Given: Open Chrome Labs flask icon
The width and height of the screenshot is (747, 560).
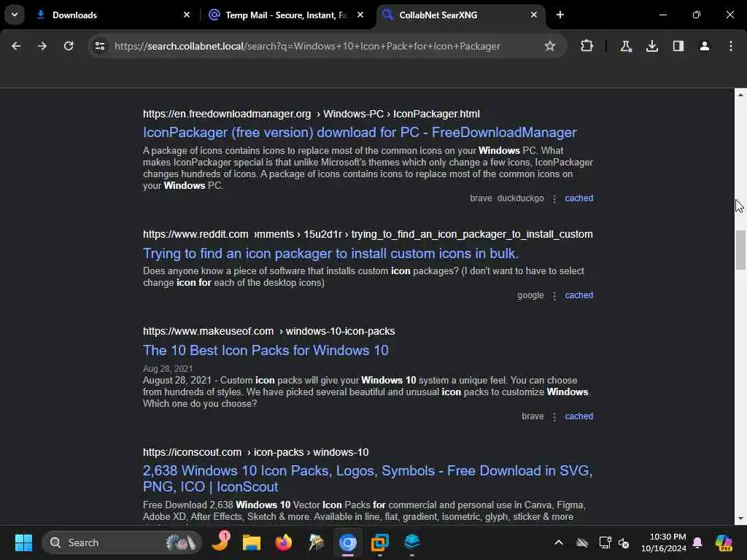Looking at the screenshot, I should coord(625,46).
